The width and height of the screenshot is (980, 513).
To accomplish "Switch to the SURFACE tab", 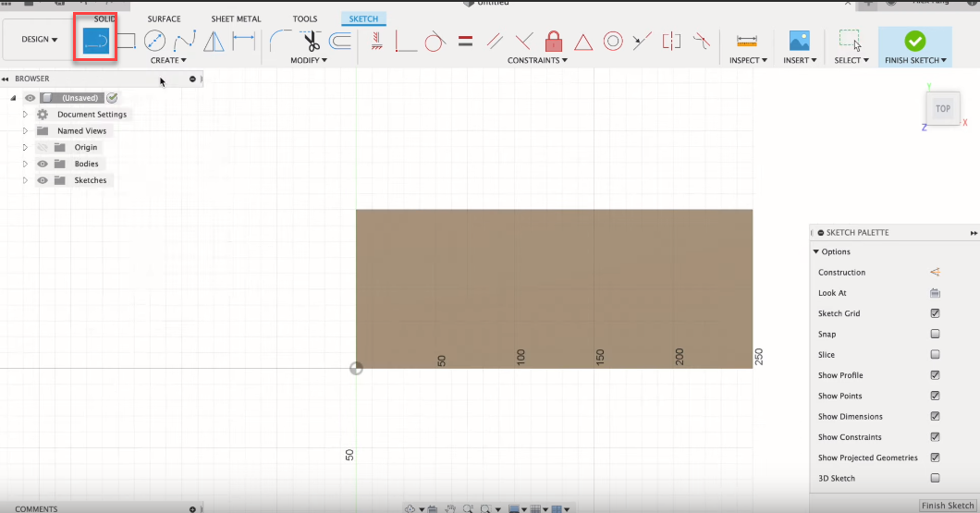I will (164, 19).
